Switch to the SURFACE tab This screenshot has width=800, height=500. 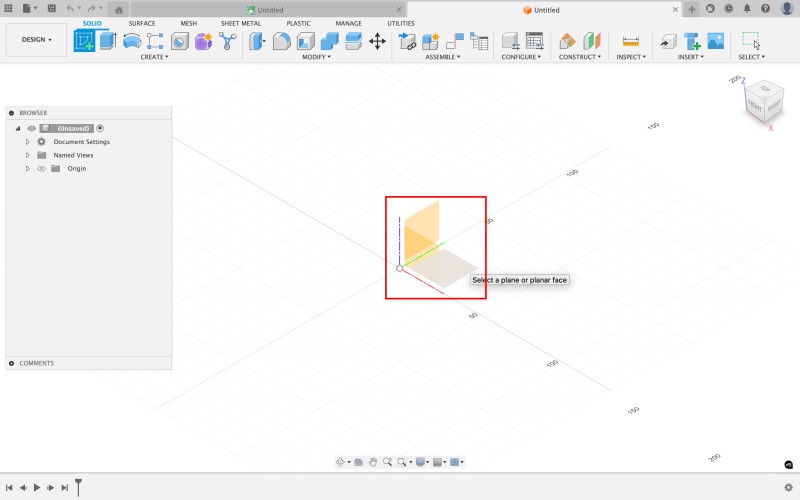pos(142,23)
